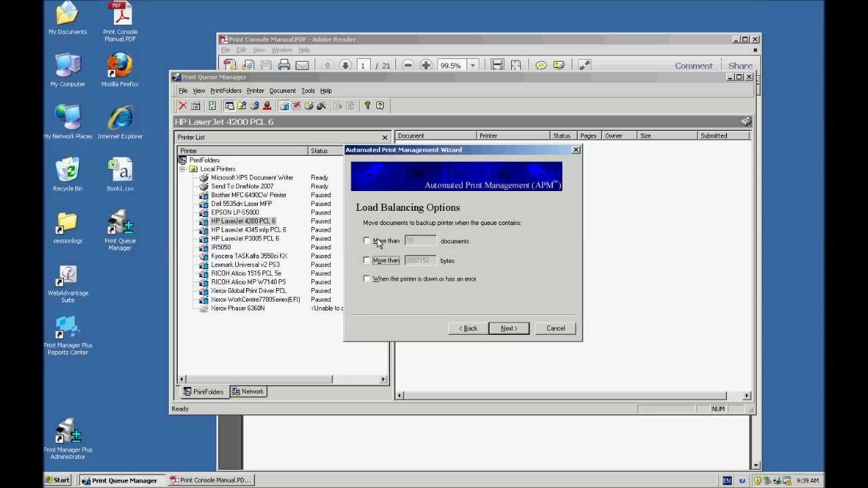The image size is (868, 488).
Task: Open the File menu in Print Queue Manager
Action: pos(183,91)
